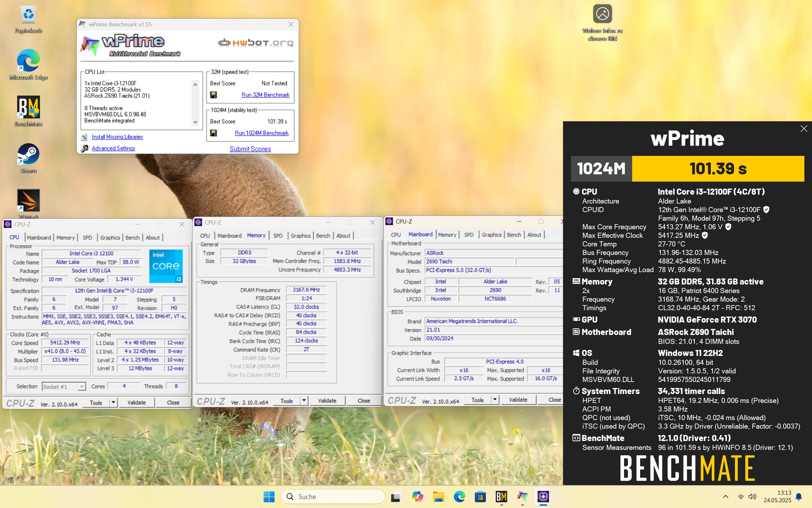Click Validate in middle CPU-Z window
This screenshot has height=508, width=812.
tap(327, 400)
